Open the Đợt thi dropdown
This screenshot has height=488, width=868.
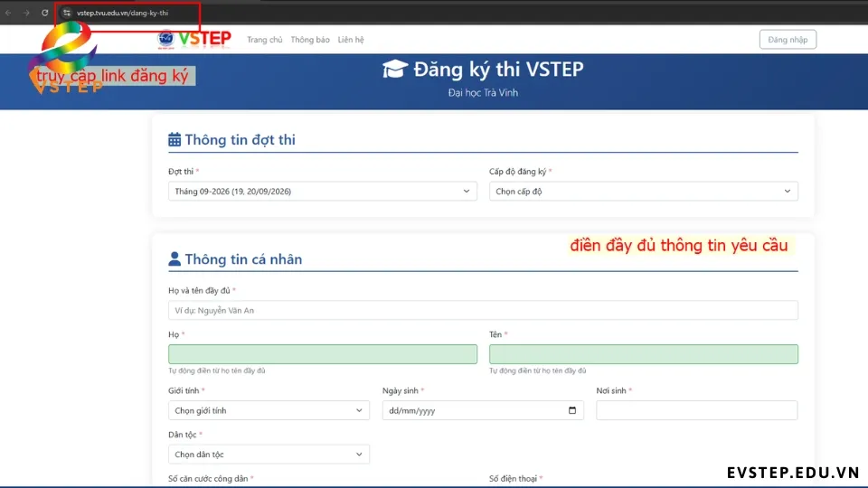[x=322, y=192]
